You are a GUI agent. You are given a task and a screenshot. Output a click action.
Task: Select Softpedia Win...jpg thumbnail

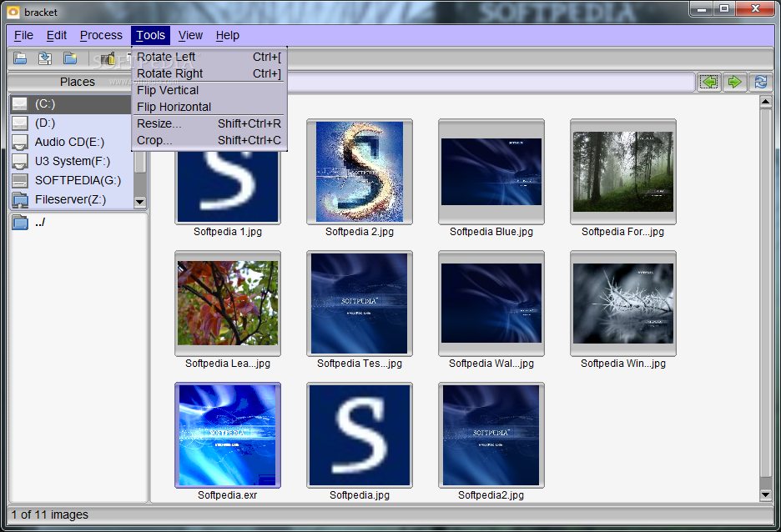(623, 304)
